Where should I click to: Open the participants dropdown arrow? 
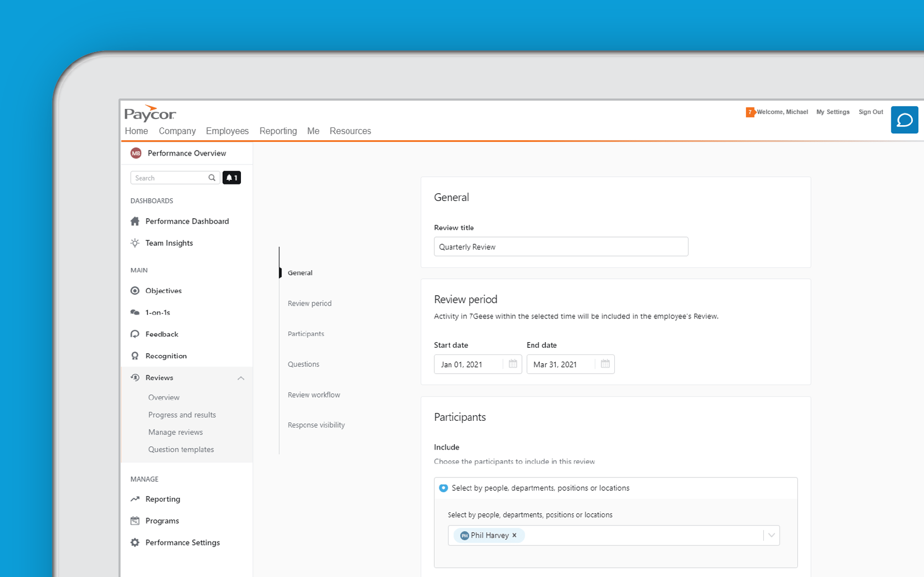click(x=771, y=535)
